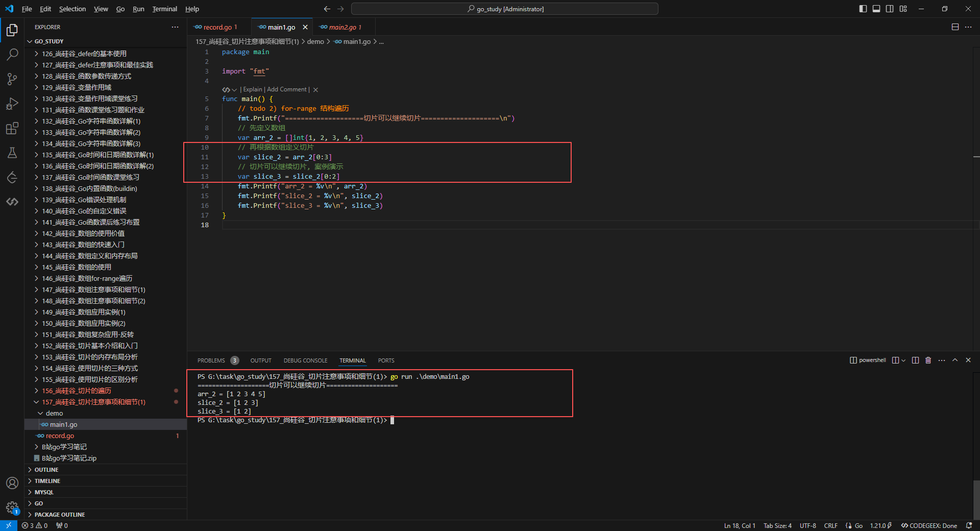
Task: Open the Accounts menu icon
Action: pos(12,483)
